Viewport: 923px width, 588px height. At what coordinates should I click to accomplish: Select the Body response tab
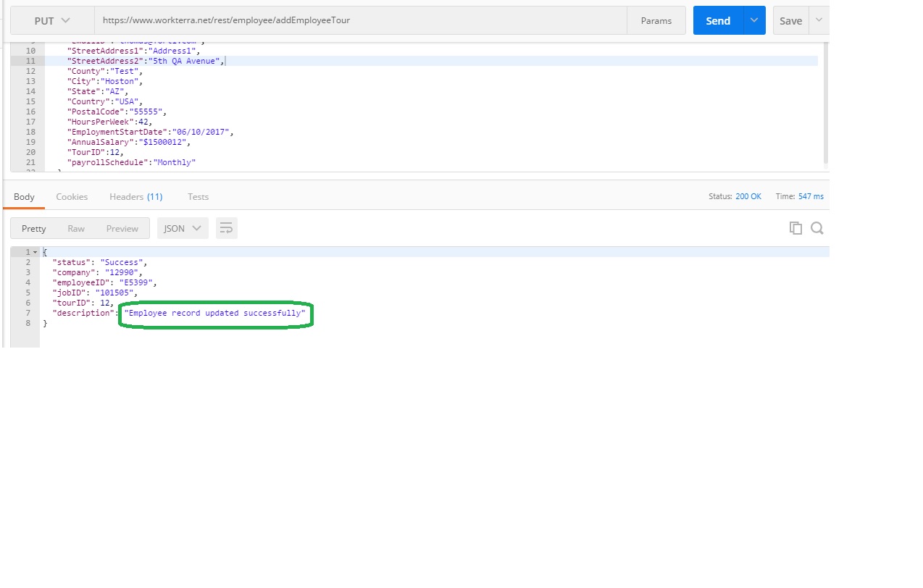(24, 197)
